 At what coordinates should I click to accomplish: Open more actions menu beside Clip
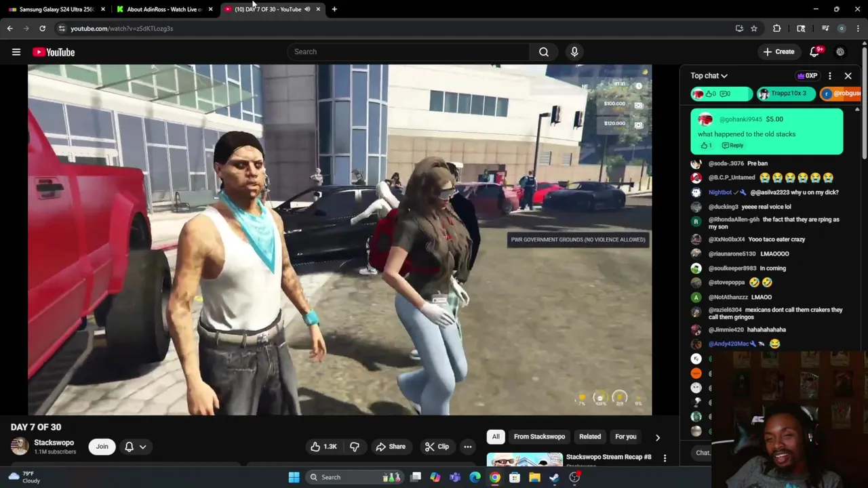coord(467,447)
